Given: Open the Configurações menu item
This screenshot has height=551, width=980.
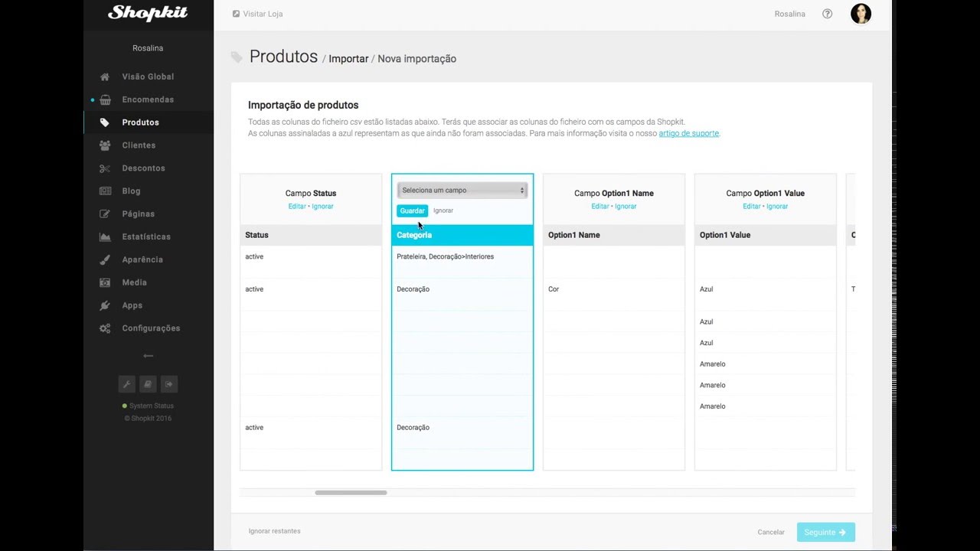Looking at the screenshot, I should [150, 328].
